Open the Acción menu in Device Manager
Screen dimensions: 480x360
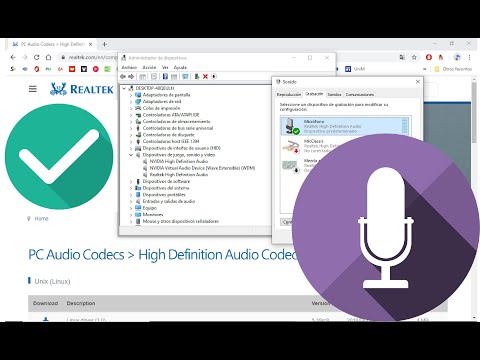point(149,67)
